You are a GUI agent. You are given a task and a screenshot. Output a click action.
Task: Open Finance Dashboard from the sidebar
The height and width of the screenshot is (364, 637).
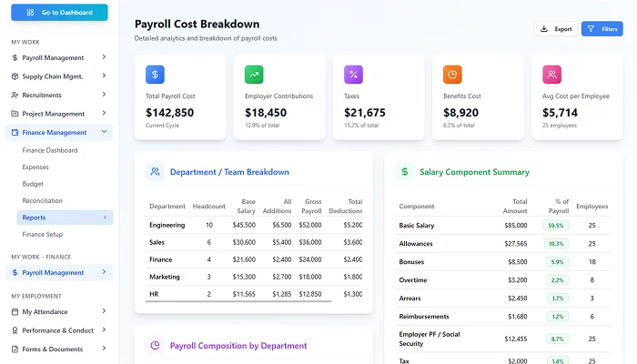pos(50,150)
